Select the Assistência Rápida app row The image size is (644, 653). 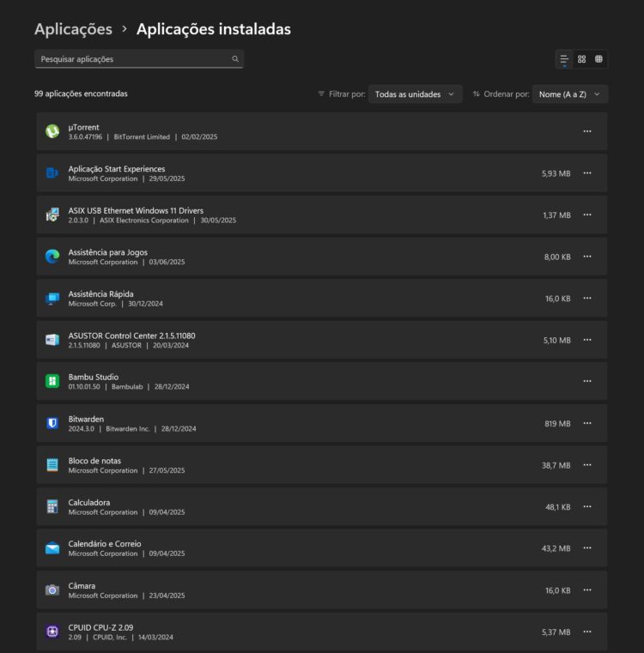click(x=301, y=298)
